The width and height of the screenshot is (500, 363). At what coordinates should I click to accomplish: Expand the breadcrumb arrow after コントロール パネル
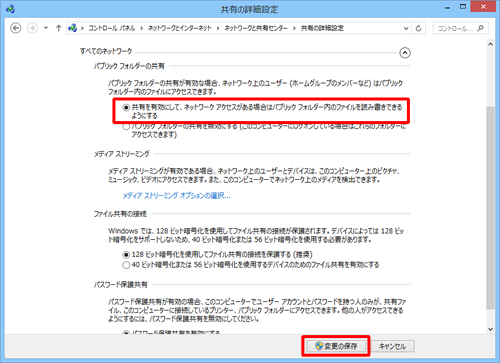[x=142, y=28]
